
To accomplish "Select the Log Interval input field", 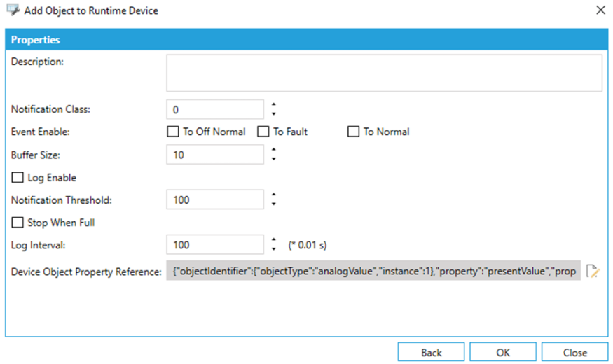I will tap(214, 245).
